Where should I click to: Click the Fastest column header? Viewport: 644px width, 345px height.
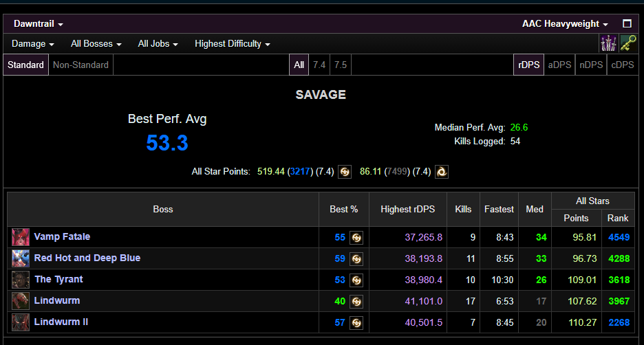point(499,209)
